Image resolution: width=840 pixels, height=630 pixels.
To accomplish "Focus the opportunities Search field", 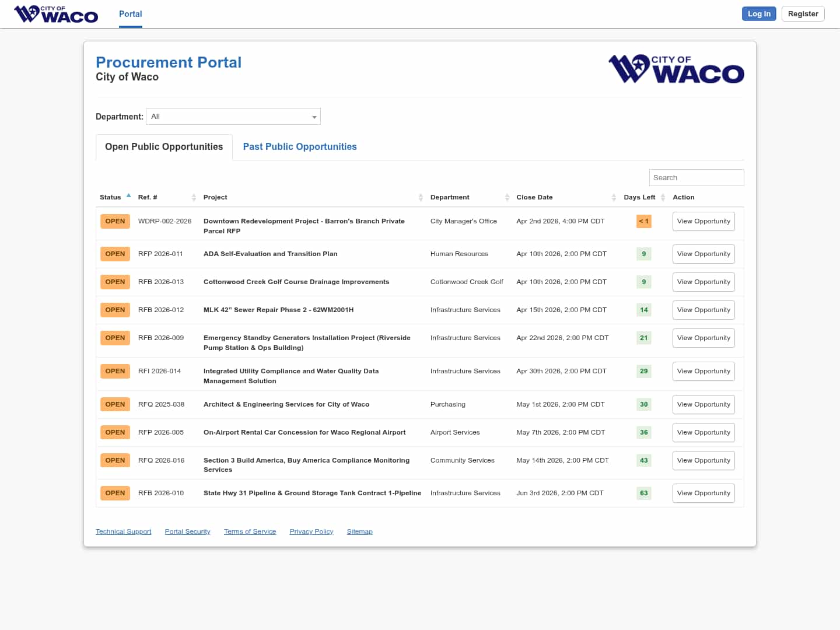I will tap(696, 178).
